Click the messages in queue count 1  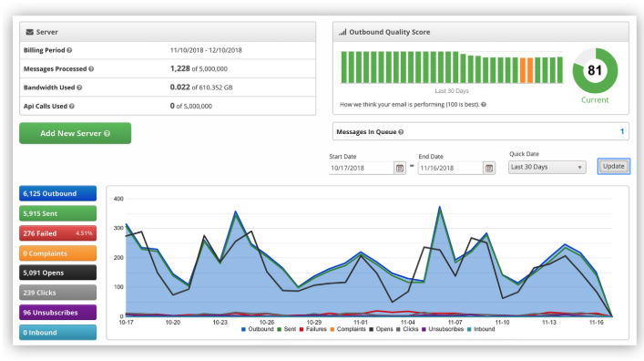coord(622,131)
